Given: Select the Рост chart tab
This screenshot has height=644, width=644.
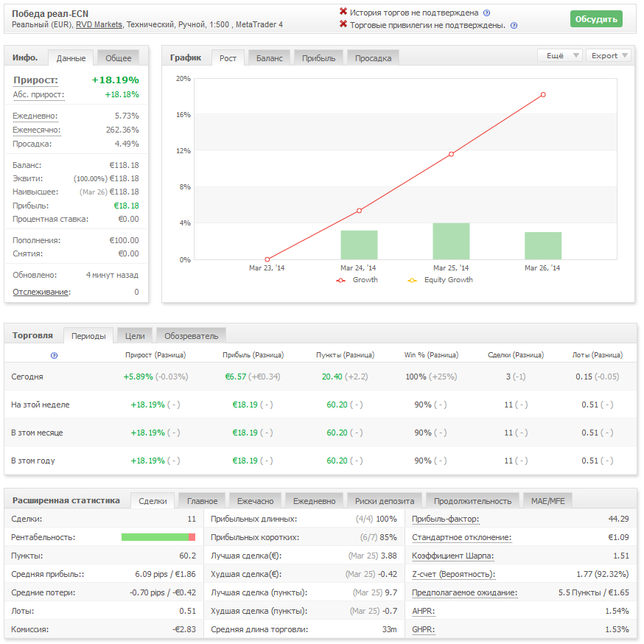Looking at the screenshot, I should (228, 58).
